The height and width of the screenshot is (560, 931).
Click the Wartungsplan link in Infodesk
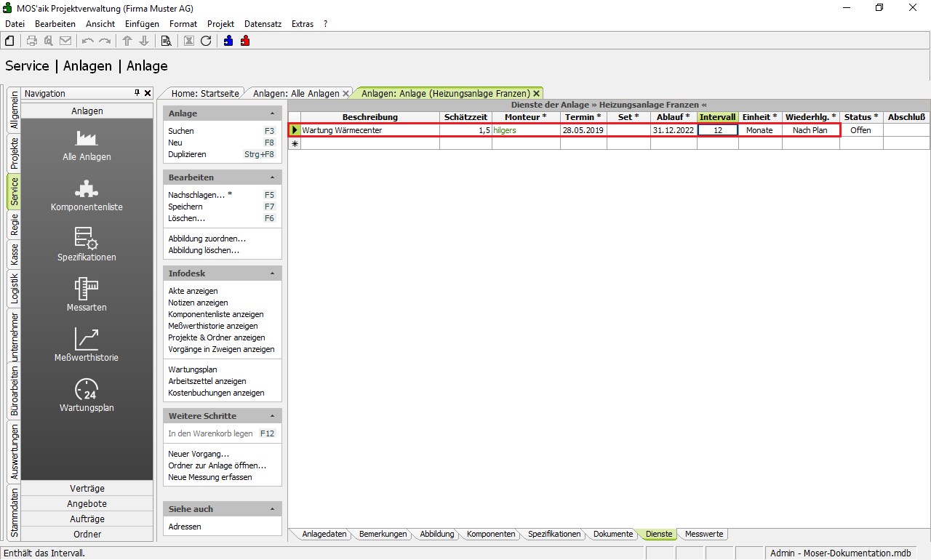[x=193, y=369]
